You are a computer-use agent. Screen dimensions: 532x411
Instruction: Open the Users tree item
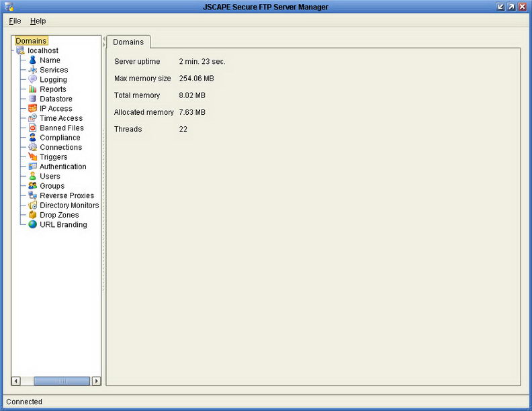click(x=50, y=176)
